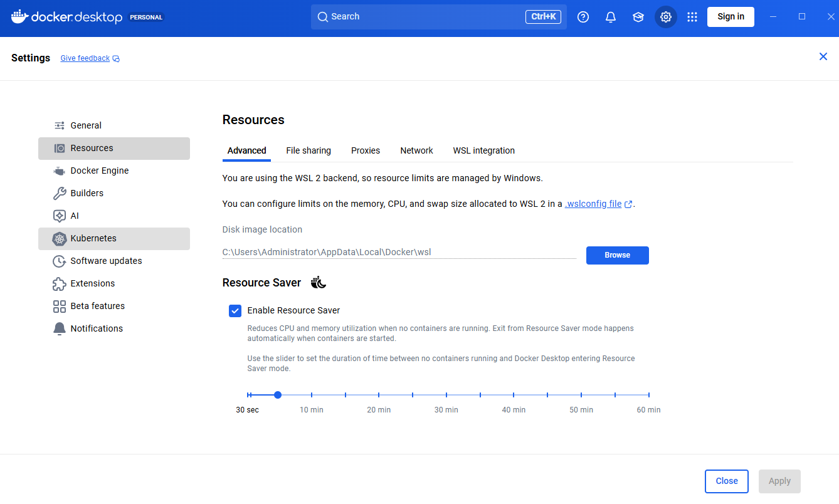Viewport: 839px width, 504px height.
Task: Open the Network tab
Action: 417,150
